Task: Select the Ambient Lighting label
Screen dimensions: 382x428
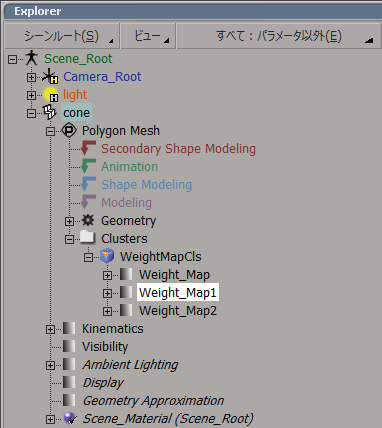Action: [130, 365]
